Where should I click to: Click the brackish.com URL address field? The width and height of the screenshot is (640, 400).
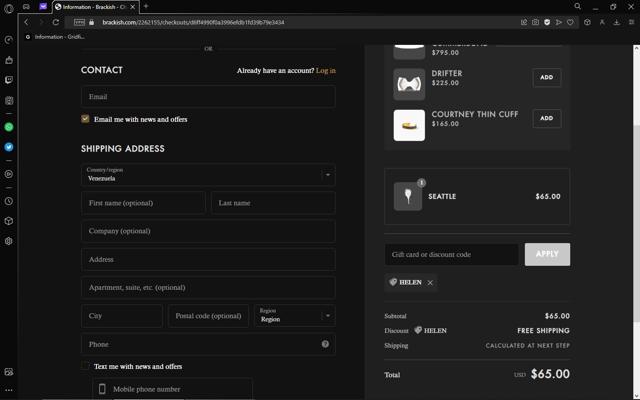[x=193, y=22]
